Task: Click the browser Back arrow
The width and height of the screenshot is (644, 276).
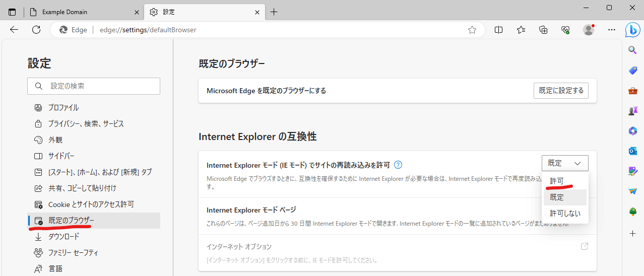Action: point(14,30)
